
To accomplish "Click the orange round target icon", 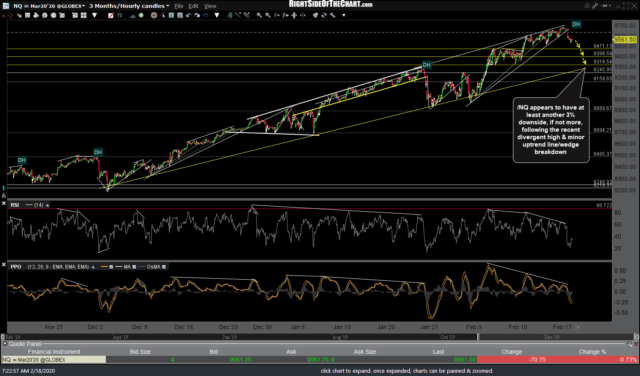I will tap(154, 16).
